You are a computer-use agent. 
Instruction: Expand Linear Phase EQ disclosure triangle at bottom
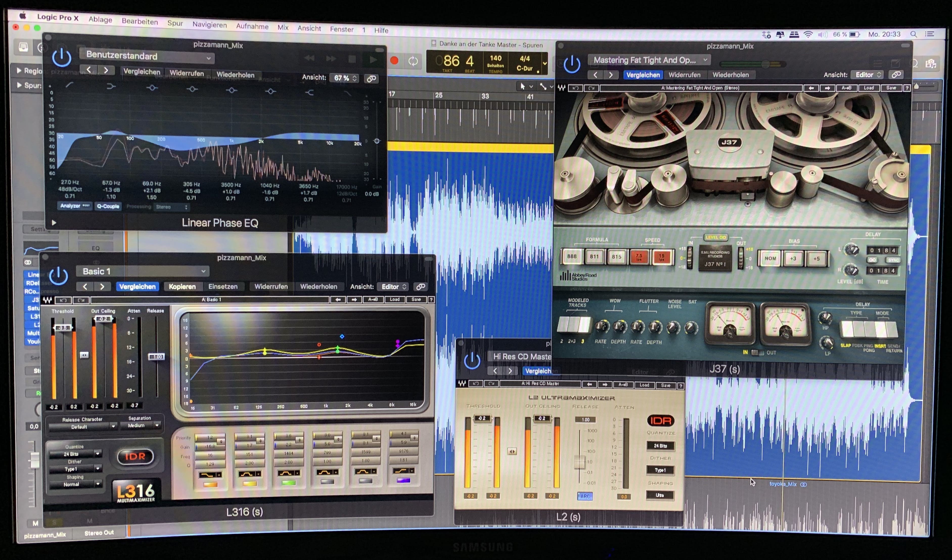(54, 222)
